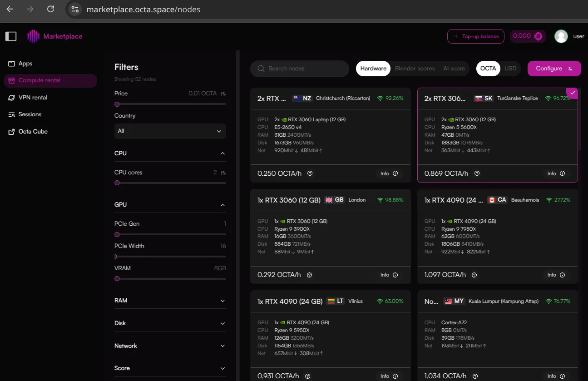Show price help for 0.250 OCTA/h
588x381 pixels.
tap(310, 173)
